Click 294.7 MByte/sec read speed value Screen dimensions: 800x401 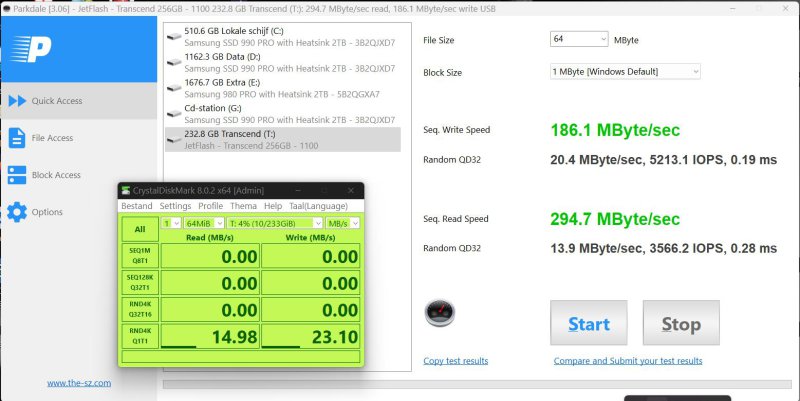click(x=615, y=219)
